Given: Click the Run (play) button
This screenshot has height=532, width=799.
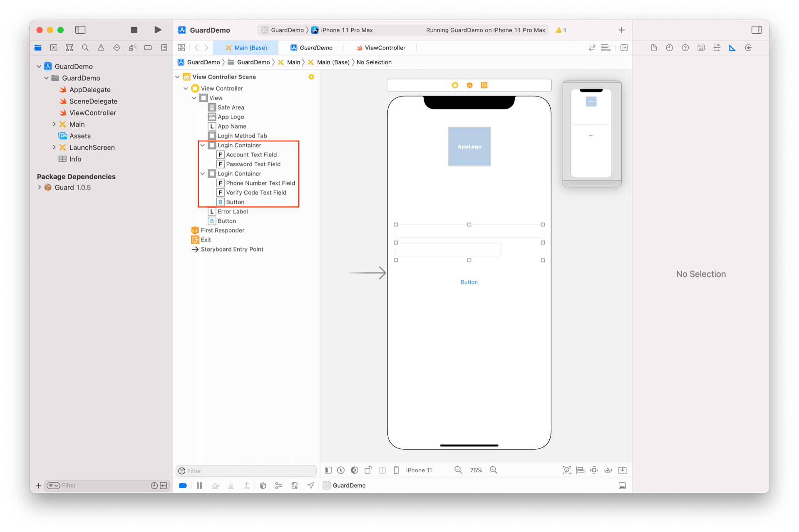Looking at the screenshot, I should pos(158,30).
